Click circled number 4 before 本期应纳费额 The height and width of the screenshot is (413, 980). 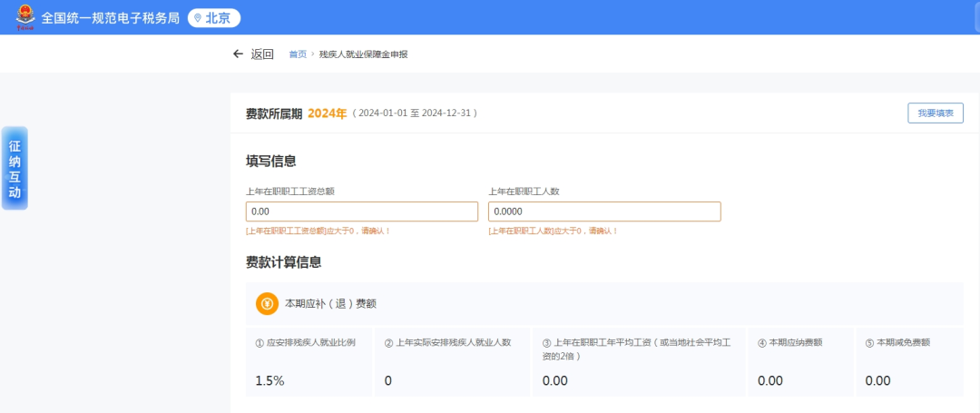coord(762,343)
